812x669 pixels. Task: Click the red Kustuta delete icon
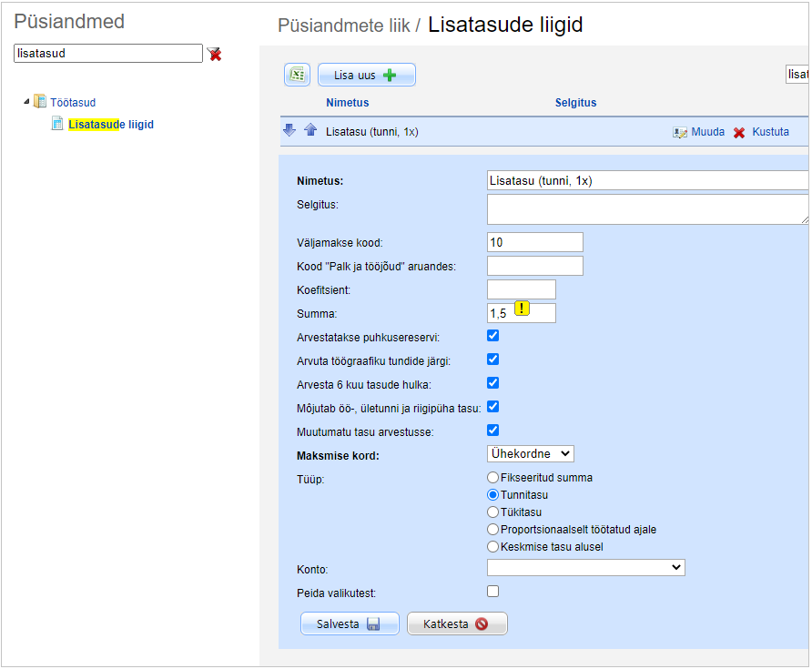[x=739, y=132]
